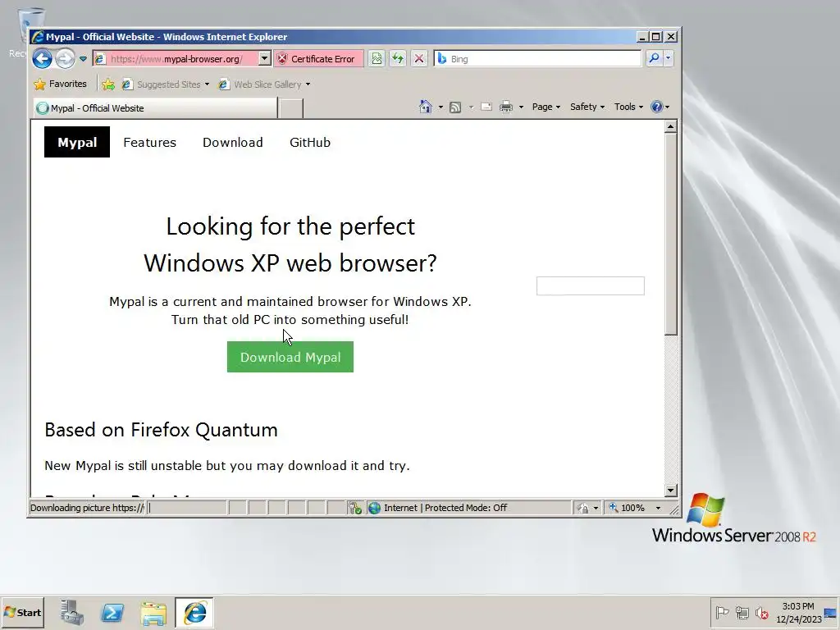Click the scrollbar down arrow
The image size is (840, 630).
pos(670,491)
